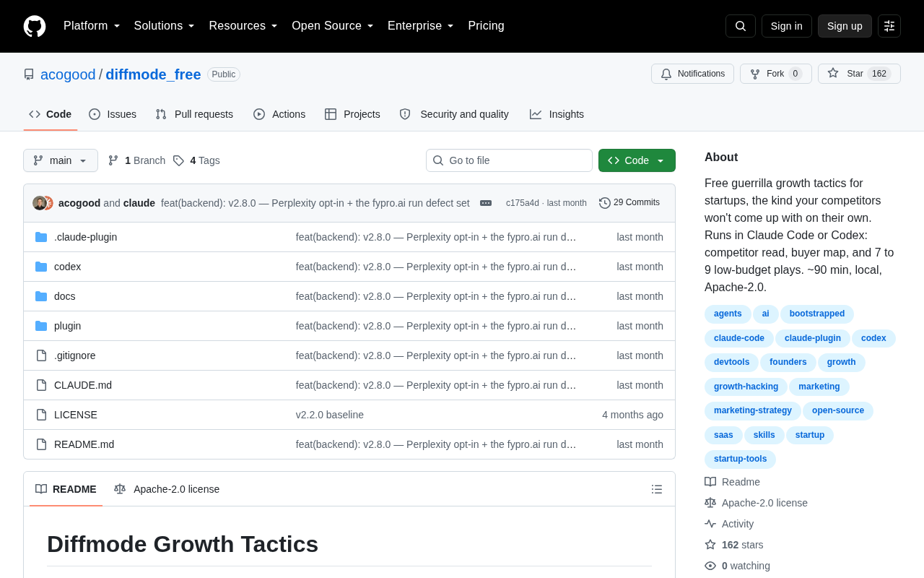Open the acogood owner link in title
Viewport: 924px width, 578px height.
[x=68, y=74]
